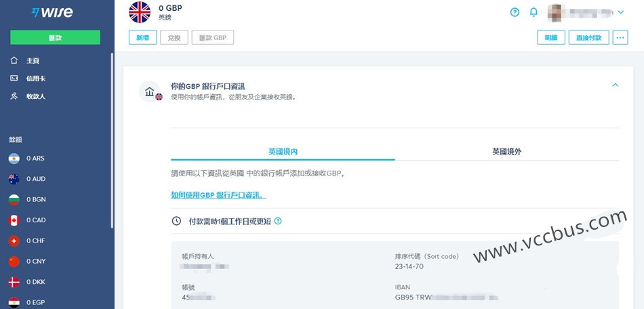The width and height of the screenshot is (644, 309).
Task: Select the 0 CAD balance
Action: 14,220
